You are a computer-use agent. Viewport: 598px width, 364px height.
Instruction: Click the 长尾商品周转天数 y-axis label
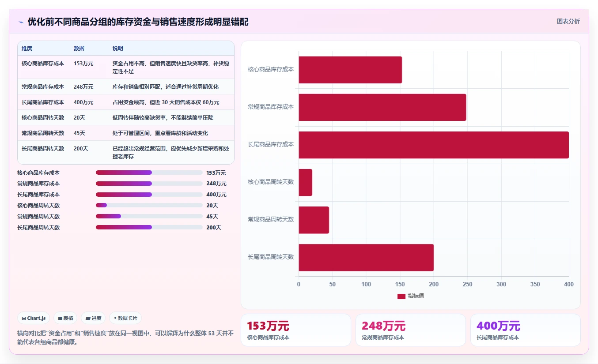pos(271,257)
